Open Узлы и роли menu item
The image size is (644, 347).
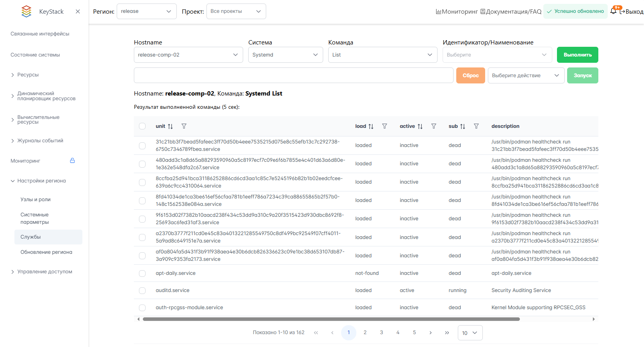pyautogui.click(x=36, y=200)
